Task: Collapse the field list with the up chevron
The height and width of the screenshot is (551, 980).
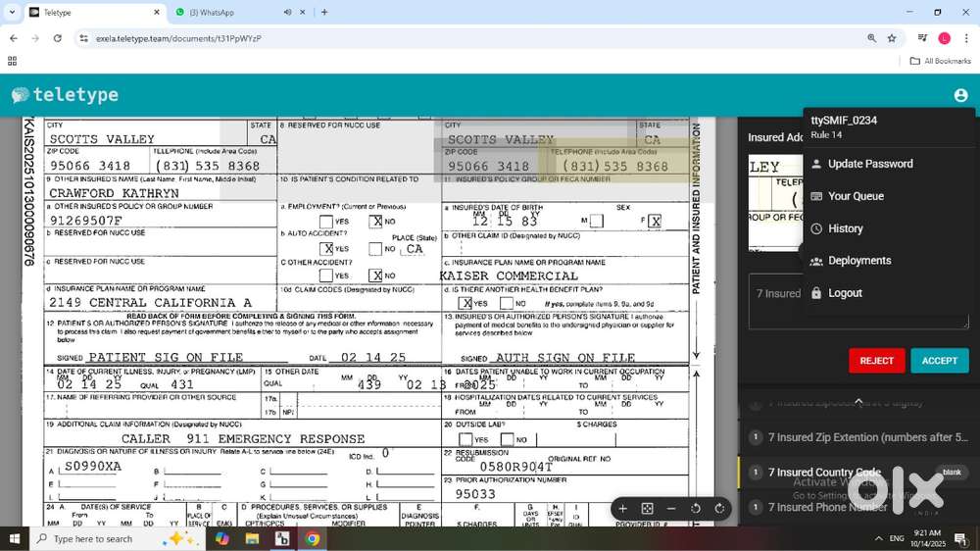Action: [858, 401]
